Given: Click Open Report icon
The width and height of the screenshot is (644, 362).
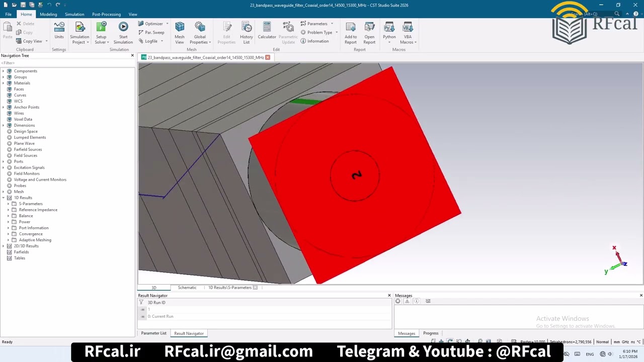Looking at the screenshot, I should 369,33.
